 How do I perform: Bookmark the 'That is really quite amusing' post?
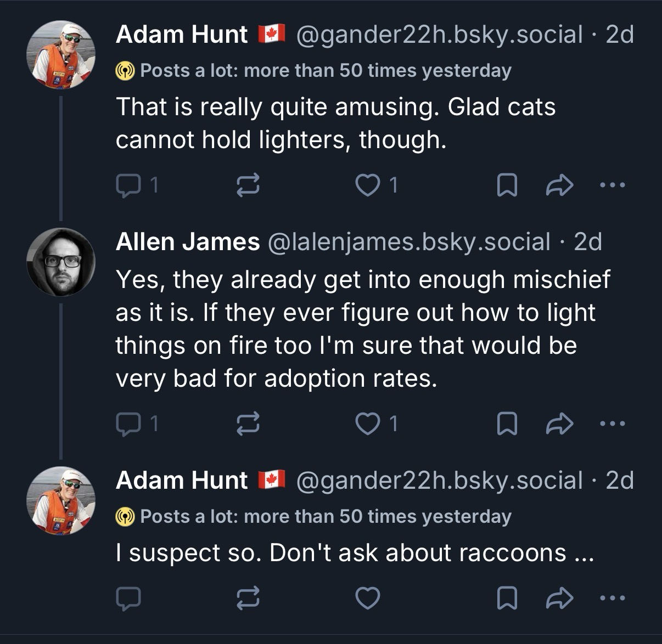click(x=507, y=186)
